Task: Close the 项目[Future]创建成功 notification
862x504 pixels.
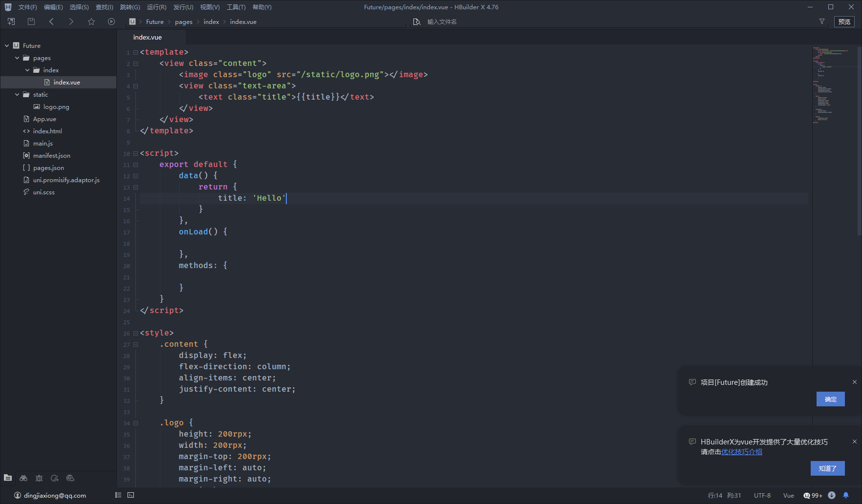Action: [x=855, y=382]
